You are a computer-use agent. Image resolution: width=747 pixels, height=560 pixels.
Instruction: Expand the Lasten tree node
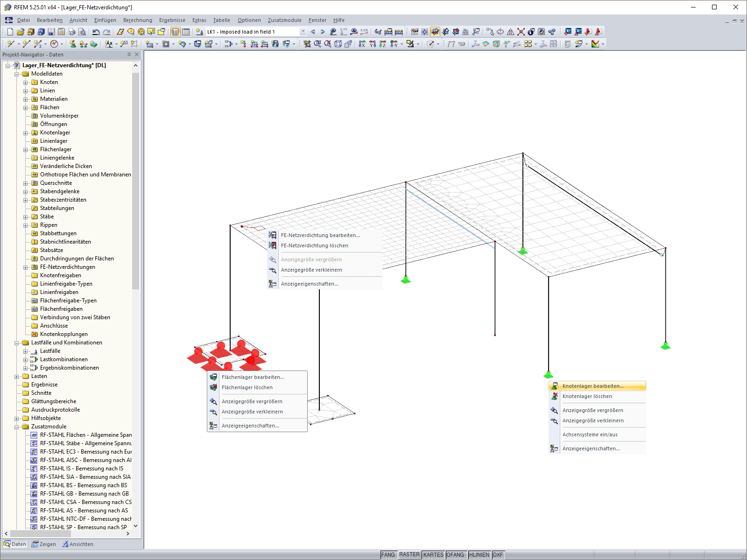pyautogui.click(x=17, y=376)
